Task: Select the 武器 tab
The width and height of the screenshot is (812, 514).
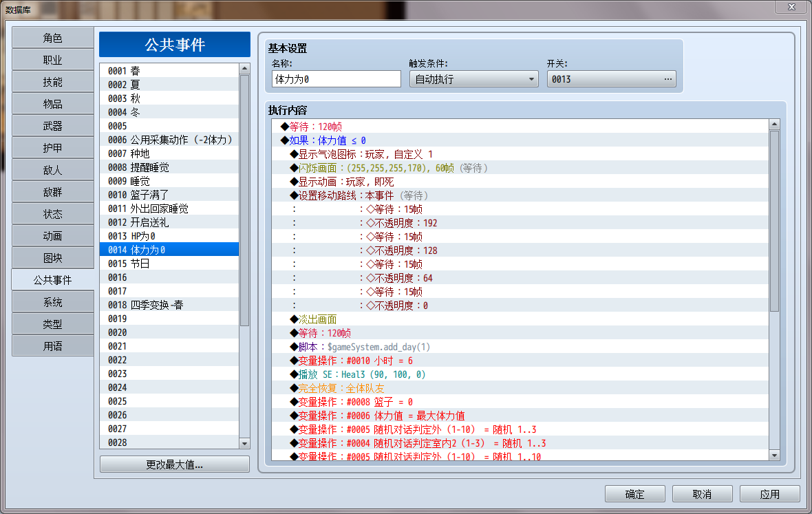Action: tap(52, 126)
